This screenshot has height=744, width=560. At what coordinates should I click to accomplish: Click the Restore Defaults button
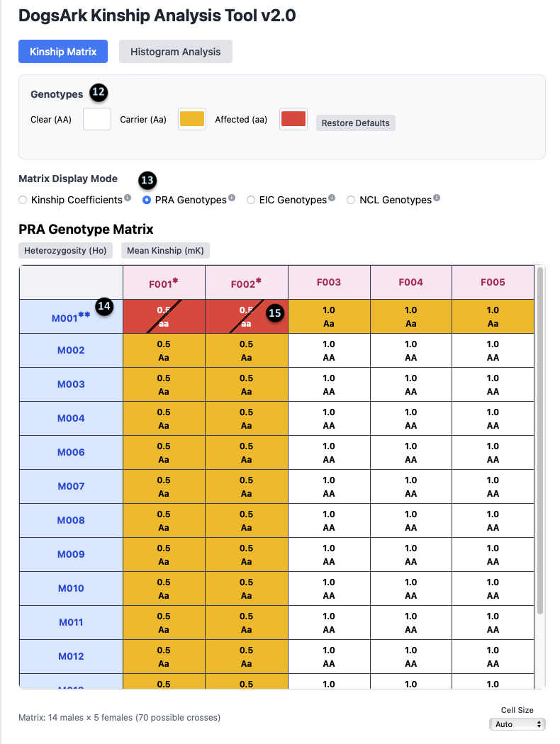356,123
